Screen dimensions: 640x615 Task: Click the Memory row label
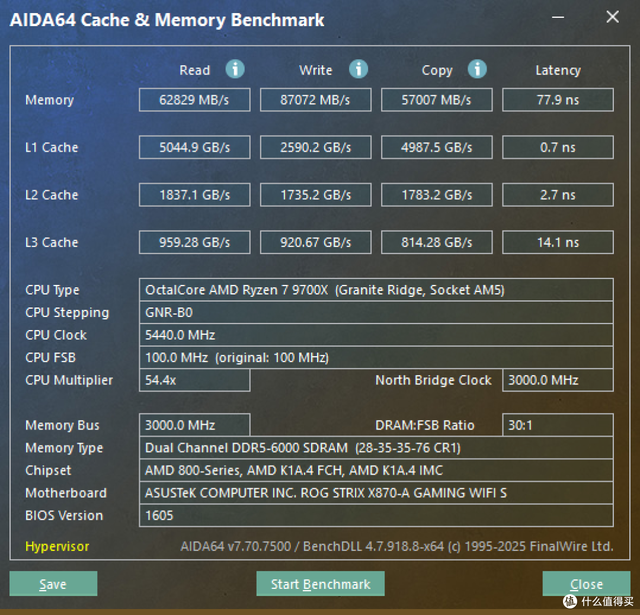point(49,100)
